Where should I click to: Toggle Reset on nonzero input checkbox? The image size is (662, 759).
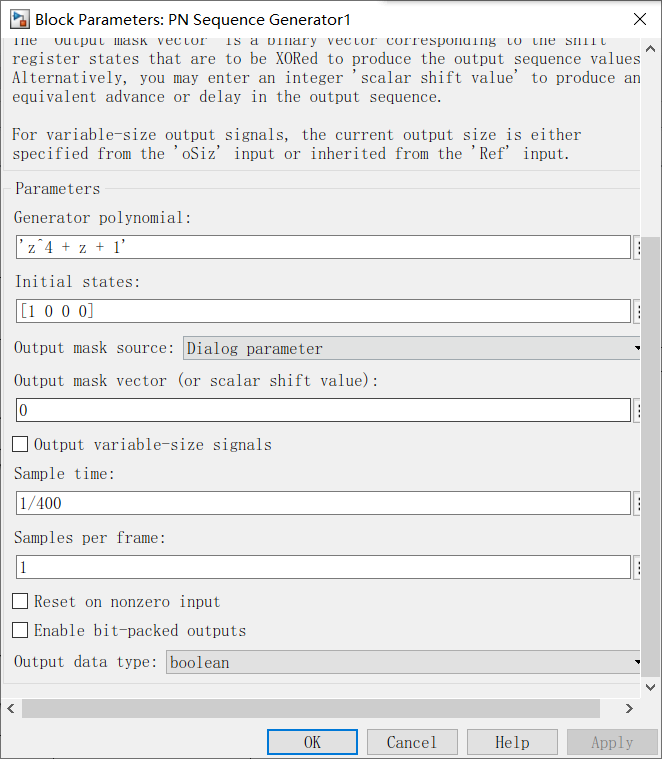pos(20,601)
